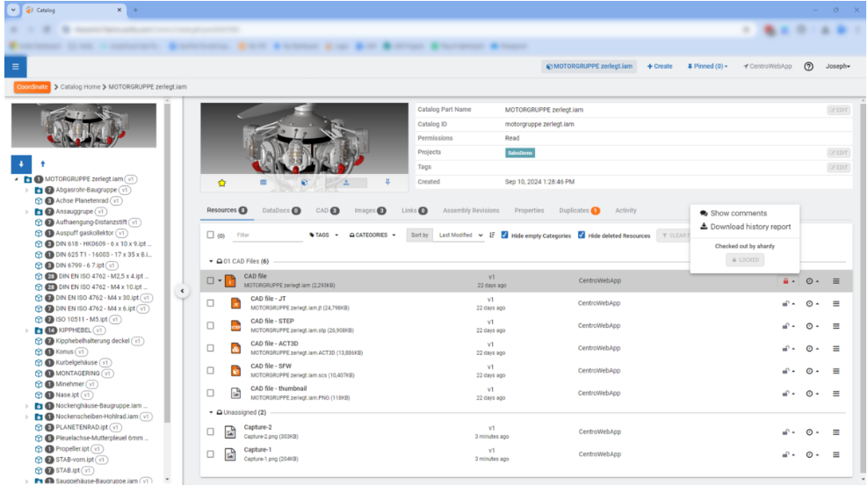Image resolution: width=868 pixels, height=486 pixels.
Task: Click the history clock icon for Capture-1
Action: click(x=809, y=454)
